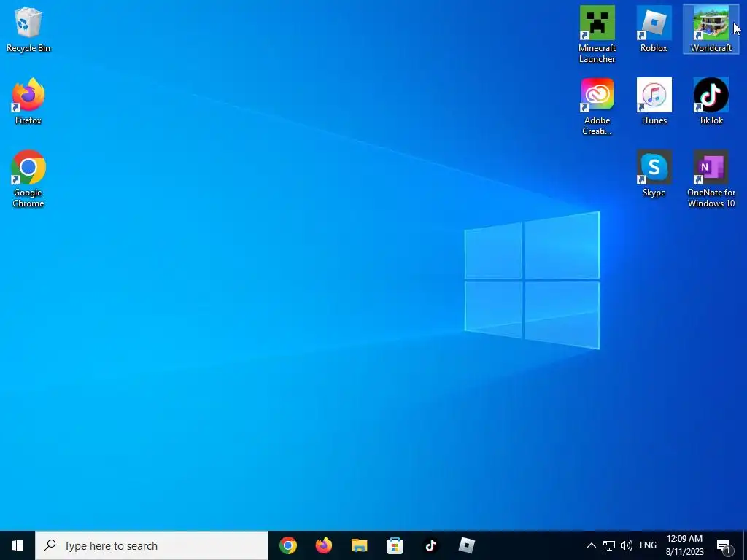Select the Firefox desktop shortcut
The width and height of the screenshot is (747, 560).
[28, 101]
